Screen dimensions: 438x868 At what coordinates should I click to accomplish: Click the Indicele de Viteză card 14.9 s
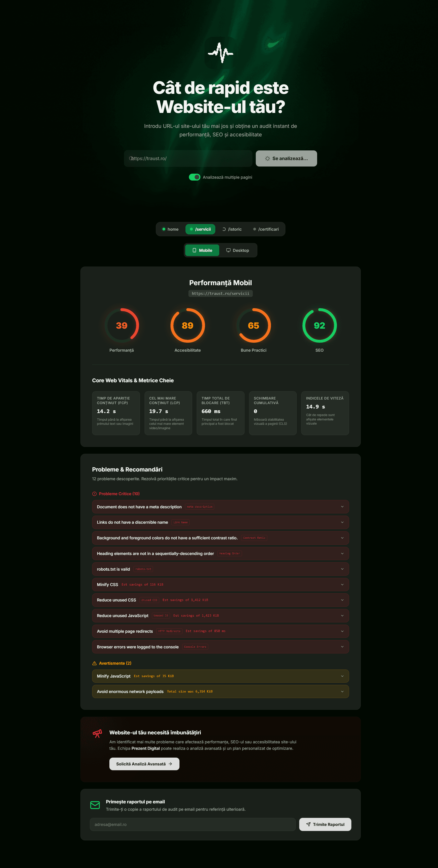(x=325, y=413)
